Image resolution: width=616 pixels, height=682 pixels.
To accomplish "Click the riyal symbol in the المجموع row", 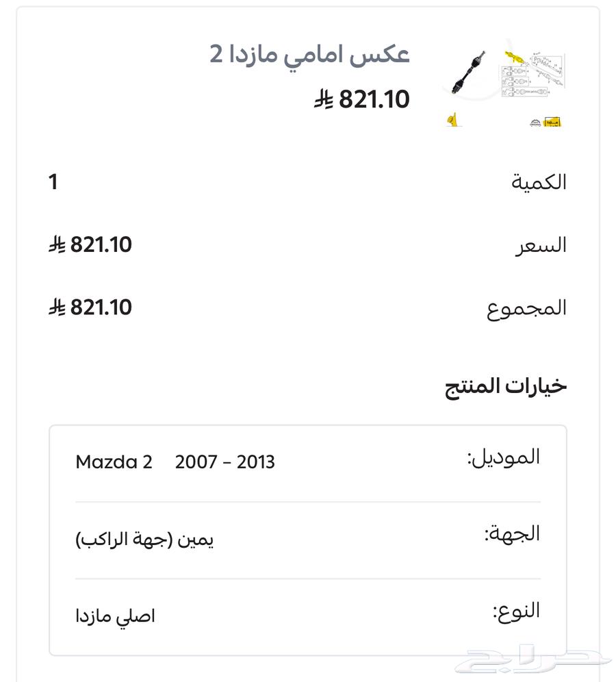I will point(57,307).
